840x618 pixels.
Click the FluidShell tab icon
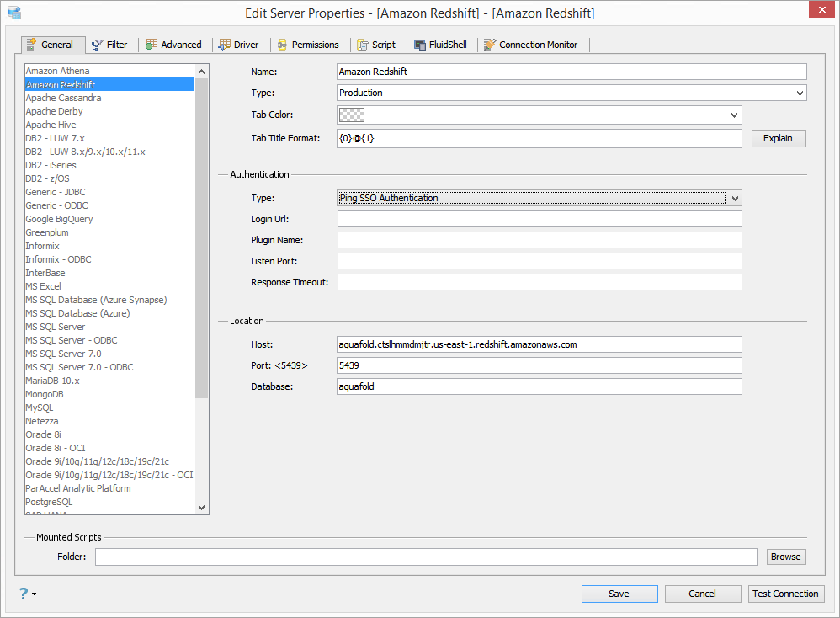(x=420, y=45)
